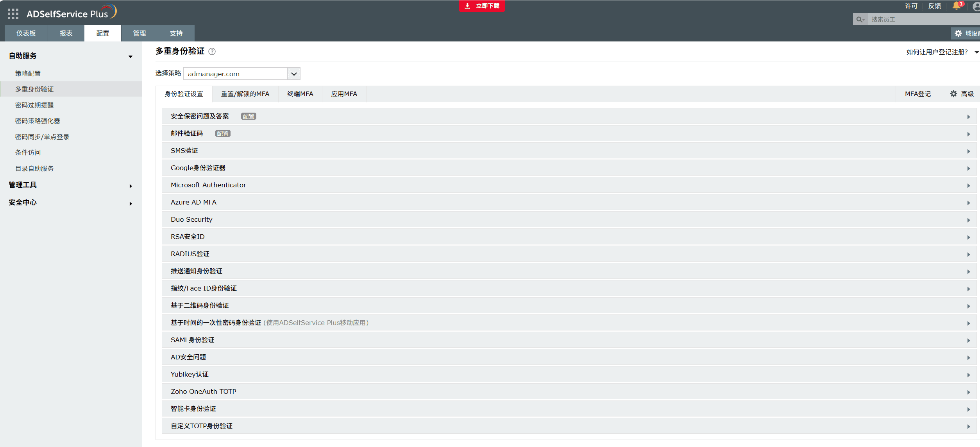Open the 报表 top menu tab
980x447 pixels.
[66, 33]
